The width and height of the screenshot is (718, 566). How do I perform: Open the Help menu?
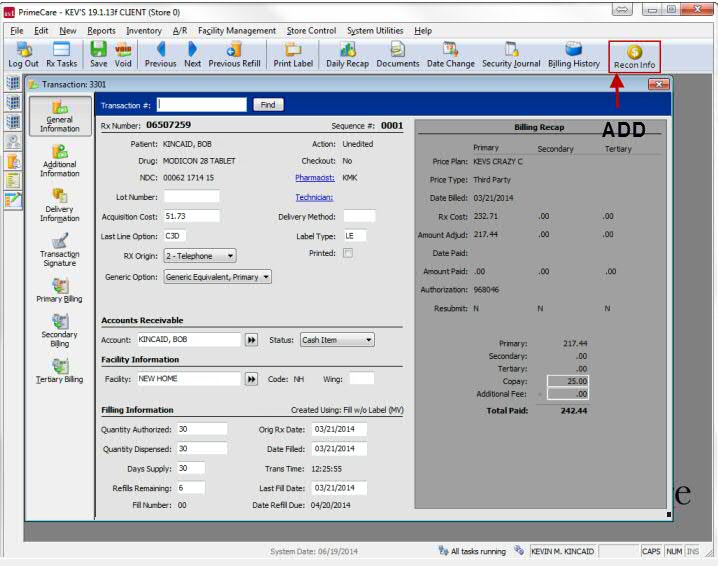pyautogui.click(x=423, y=31)
